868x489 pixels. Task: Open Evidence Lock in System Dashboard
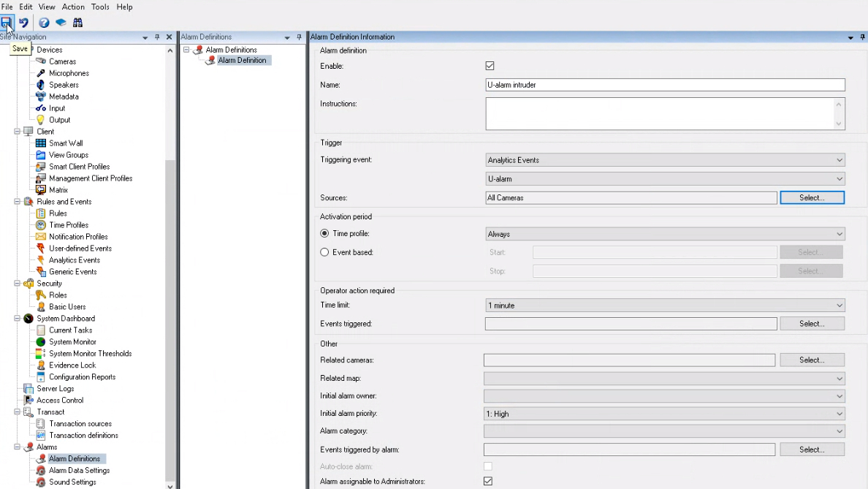[72, 365]
